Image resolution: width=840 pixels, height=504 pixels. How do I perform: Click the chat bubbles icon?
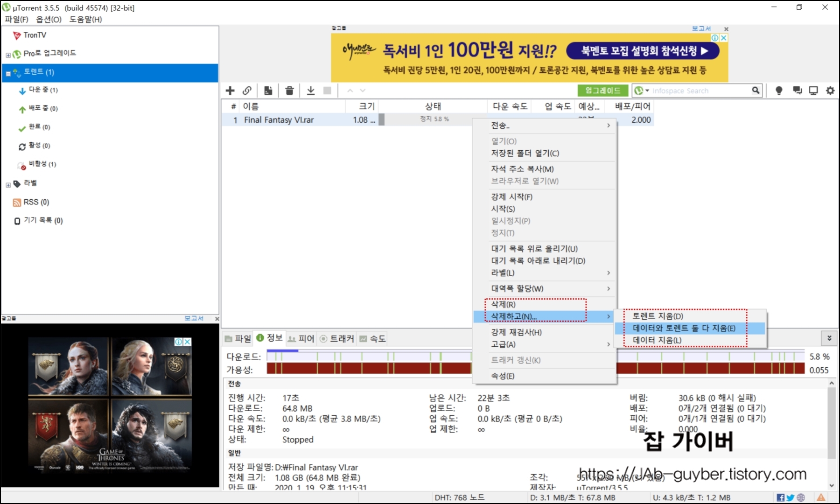(797, 91)
